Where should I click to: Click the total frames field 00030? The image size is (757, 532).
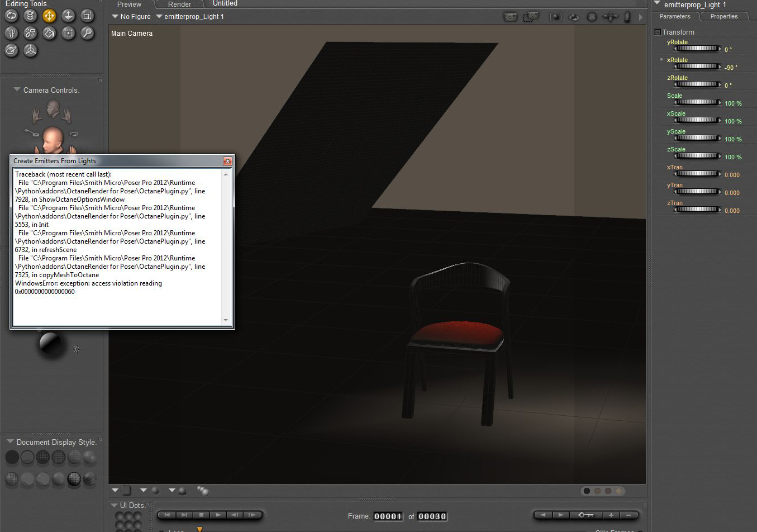pyautogui.click(x=432, y=516)
